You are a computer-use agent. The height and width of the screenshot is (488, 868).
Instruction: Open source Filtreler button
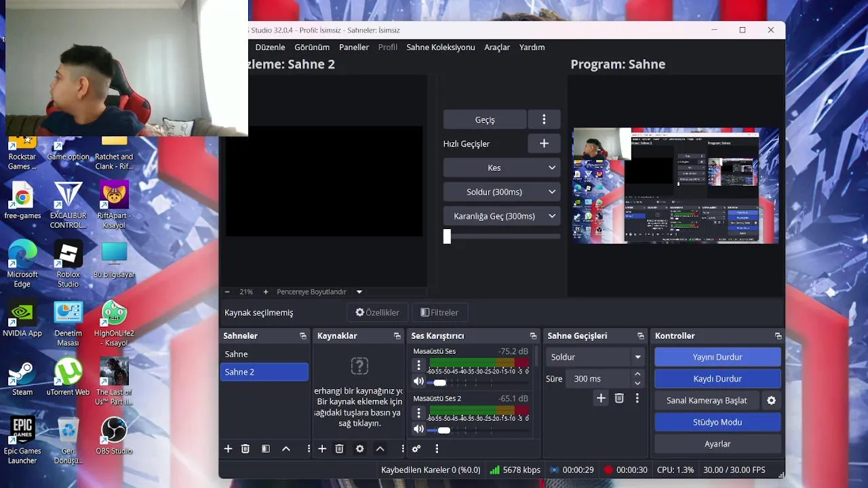pos(439,312)
